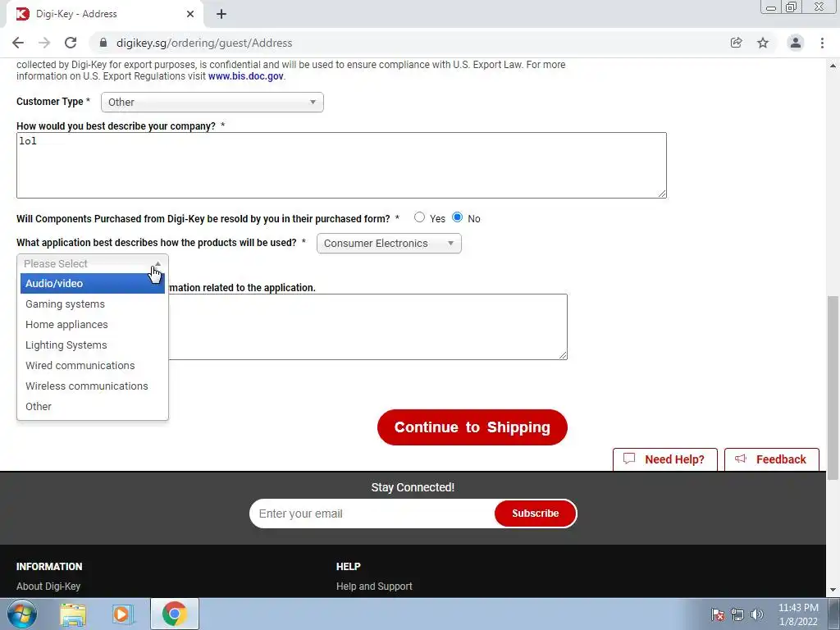Choose Home appliances from the list
Screen dimensions: 840x630
(93, 325)
